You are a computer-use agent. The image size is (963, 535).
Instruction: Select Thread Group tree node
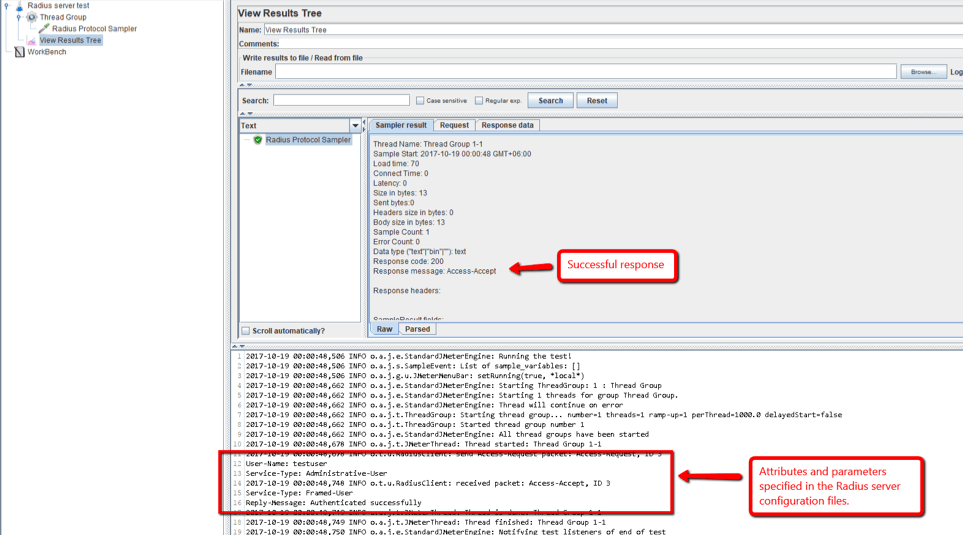(x=63, y=17)
